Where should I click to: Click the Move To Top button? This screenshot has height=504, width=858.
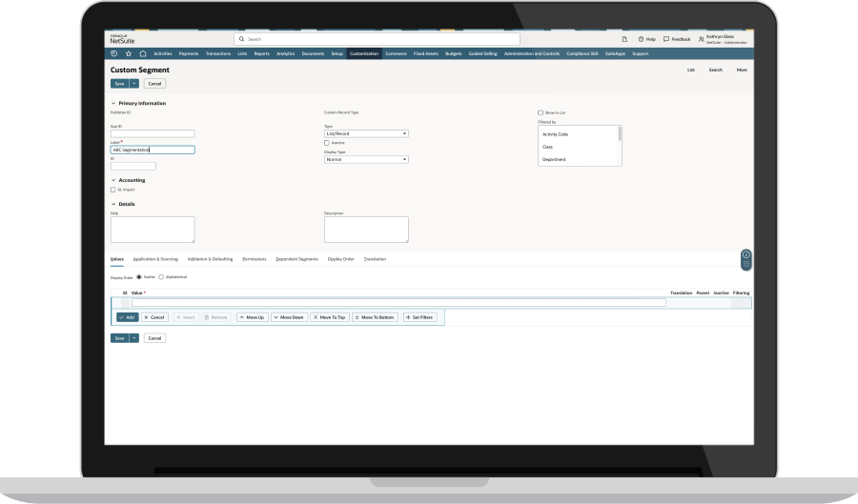[329, 316]
